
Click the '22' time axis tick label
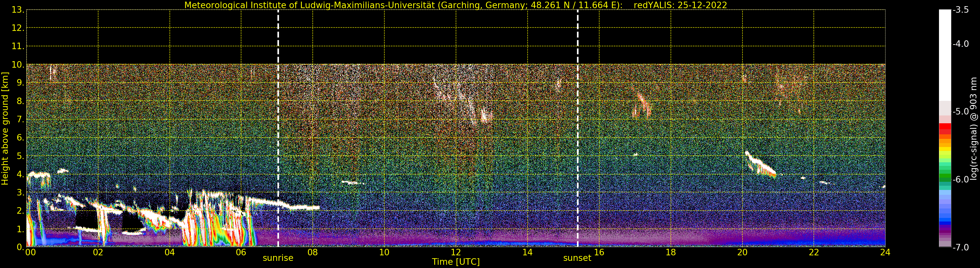click(x=814, y=252)
